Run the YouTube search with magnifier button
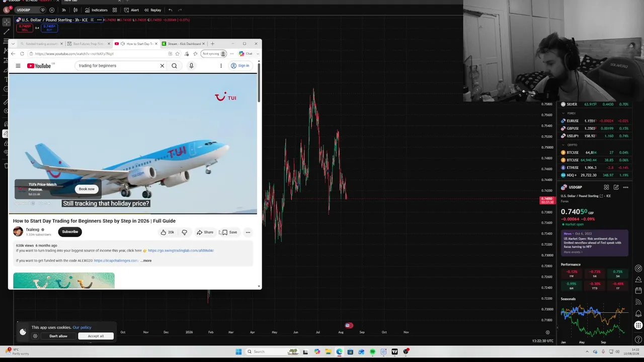Viewport: 644px width, 362px height. pyautogui.click(x=174, y=66)
